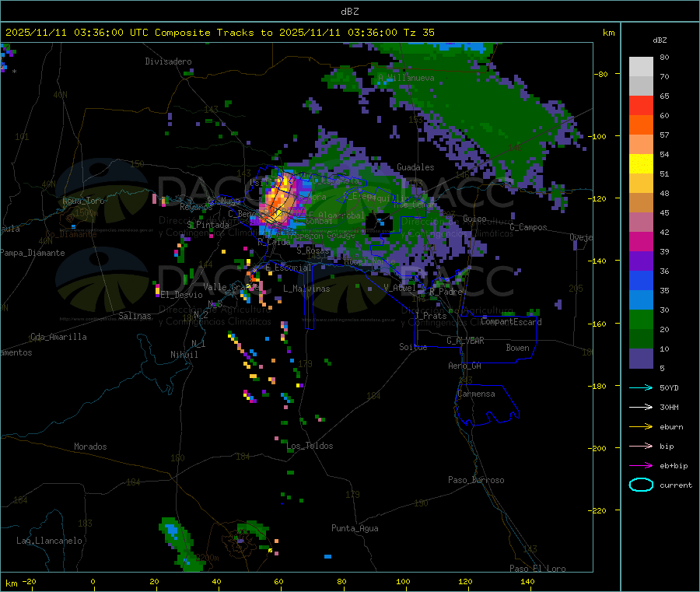Click the 30HM white arrow legend icon

(641, 407)
